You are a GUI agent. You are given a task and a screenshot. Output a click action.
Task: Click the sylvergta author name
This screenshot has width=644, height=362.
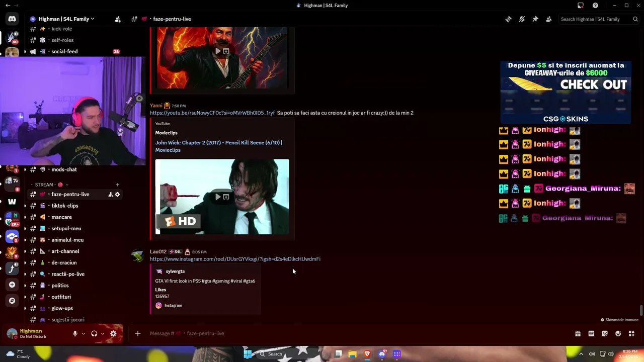click(x=175, y=271)
